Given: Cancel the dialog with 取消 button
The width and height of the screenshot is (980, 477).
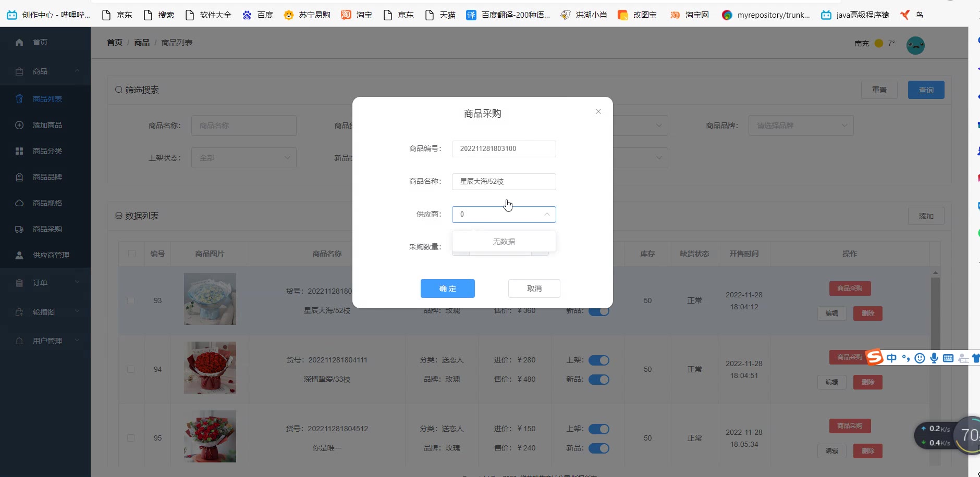Looking at the screenshot, I should (x=534, y=288).
